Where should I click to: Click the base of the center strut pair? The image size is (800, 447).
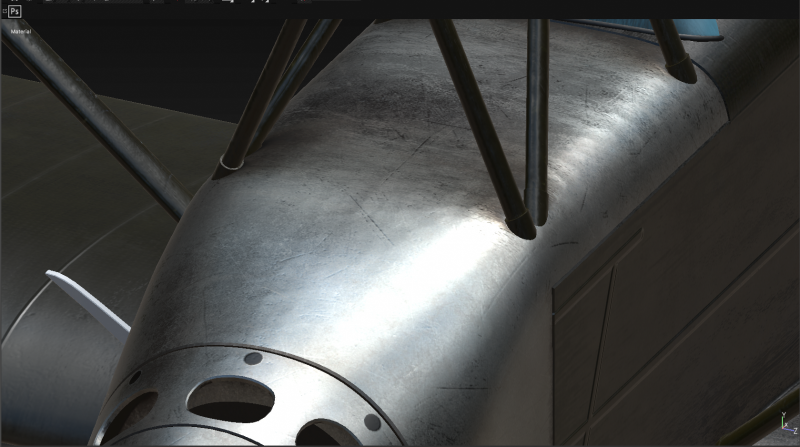click(x=527, y=220)
